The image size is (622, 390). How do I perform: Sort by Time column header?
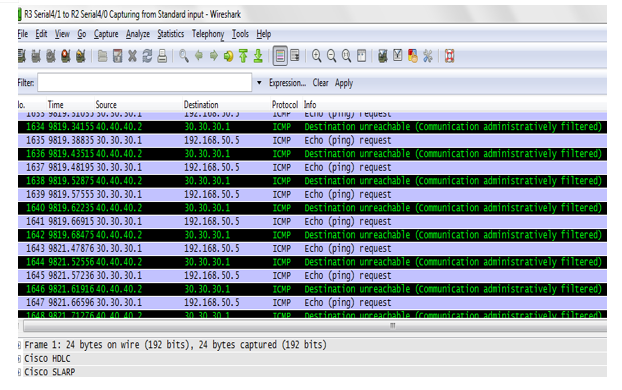(70, 105)
